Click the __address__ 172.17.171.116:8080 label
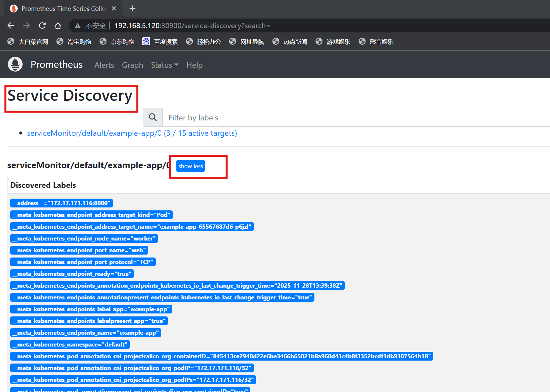 62,203
